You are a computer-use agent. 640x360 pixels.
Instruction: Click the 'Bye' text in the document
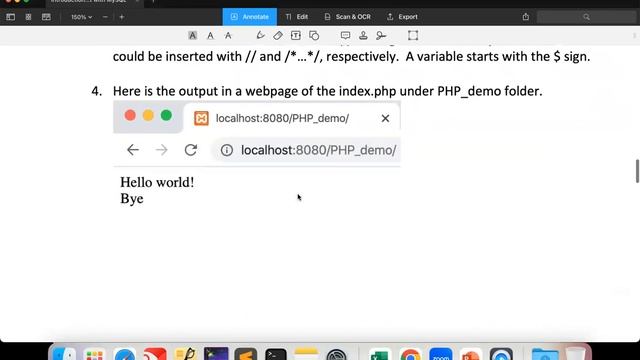[x=132, y=199]
